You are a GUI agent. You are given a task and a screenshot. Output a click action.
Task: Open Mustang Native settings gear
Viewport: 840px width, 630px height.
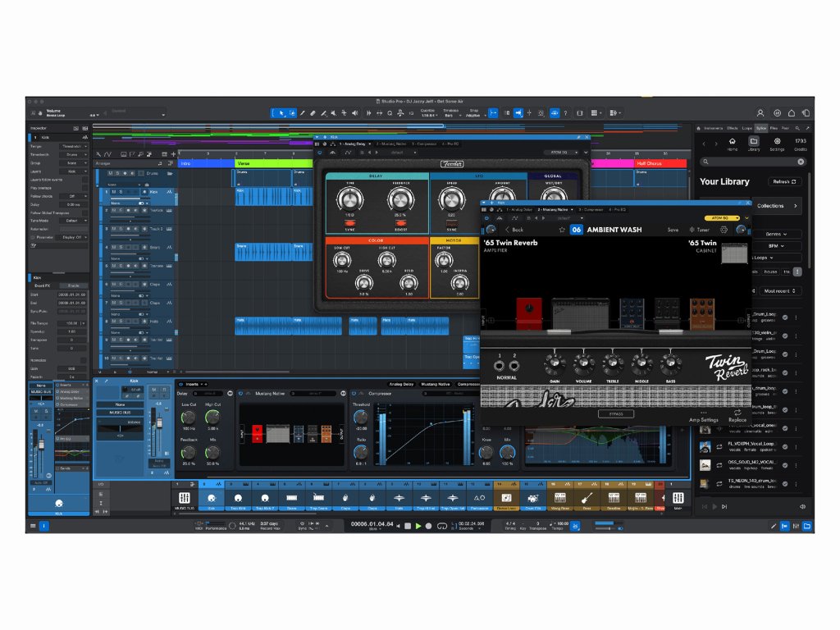pyautogui.click(x=724, y=230)
